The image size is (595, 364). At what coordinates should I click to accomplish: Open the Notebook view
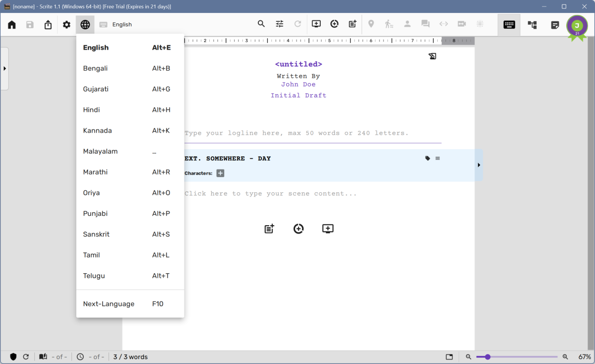pos(555,24)
